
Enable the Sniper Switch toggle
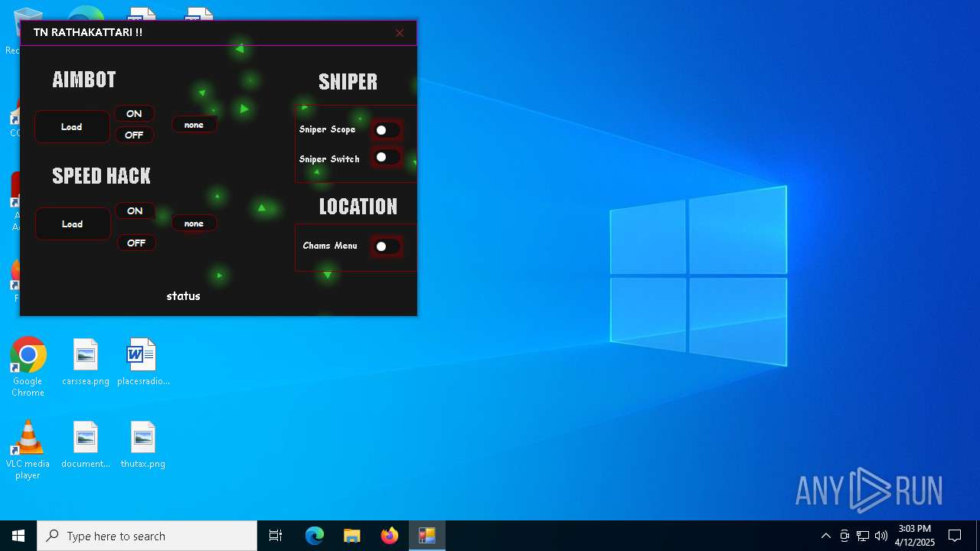pos(387,157)
